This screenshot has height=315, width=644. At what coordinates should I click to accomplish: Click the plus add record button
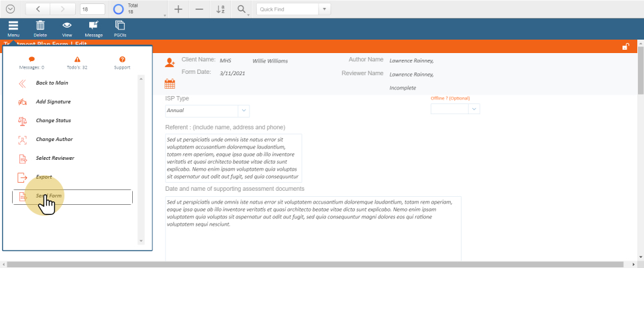pos(178,9)
